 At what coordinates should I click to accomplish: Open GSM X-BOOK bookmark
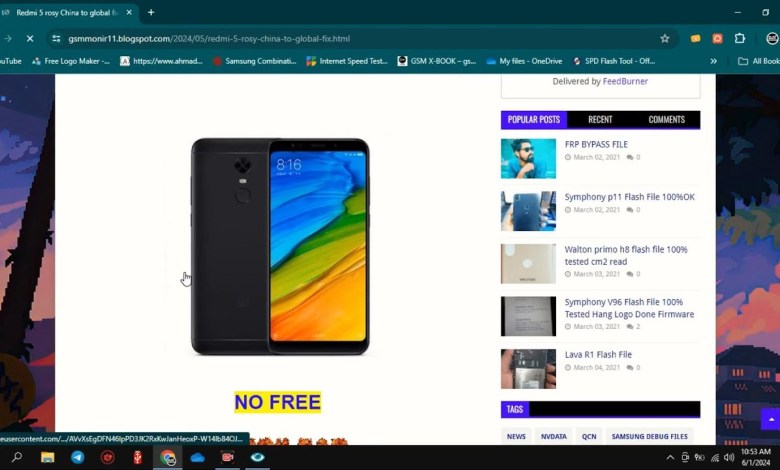point(437,61)
